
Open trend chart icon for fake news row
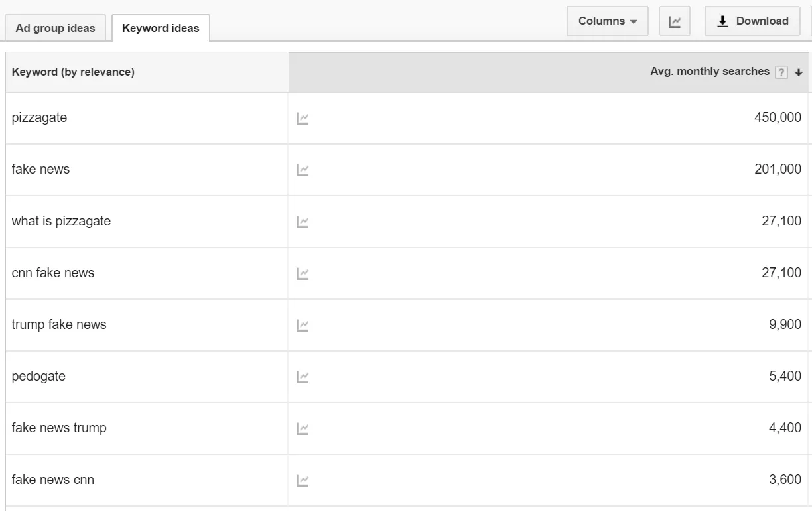[x=303, y=170]
